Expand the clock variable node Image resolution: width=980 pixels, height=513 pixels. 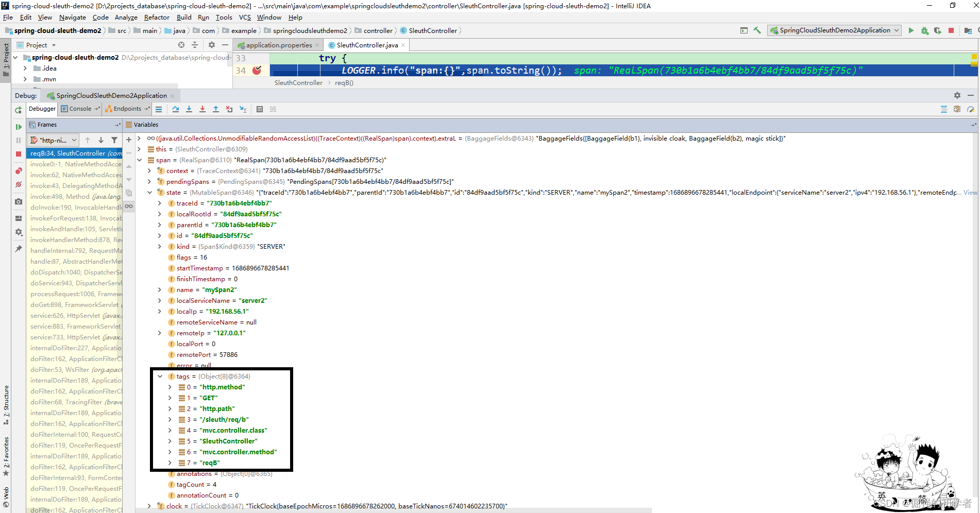(149, 506)
